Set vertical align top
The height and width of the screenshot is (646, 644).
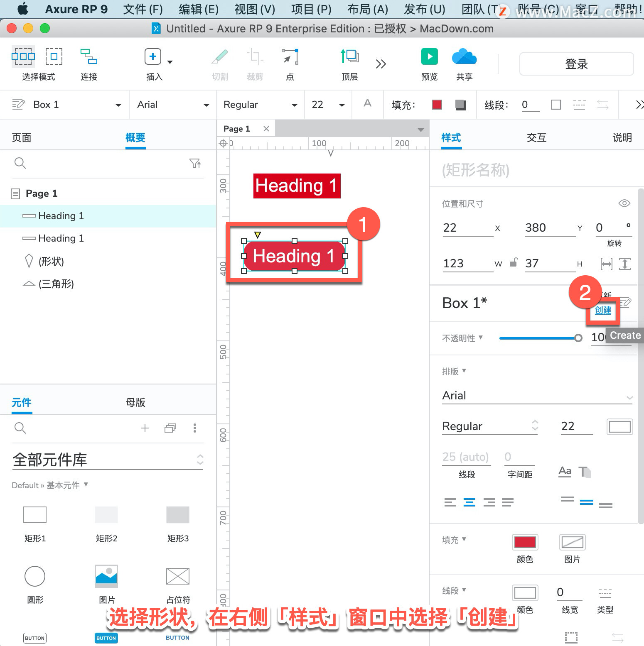coord(567,499)
